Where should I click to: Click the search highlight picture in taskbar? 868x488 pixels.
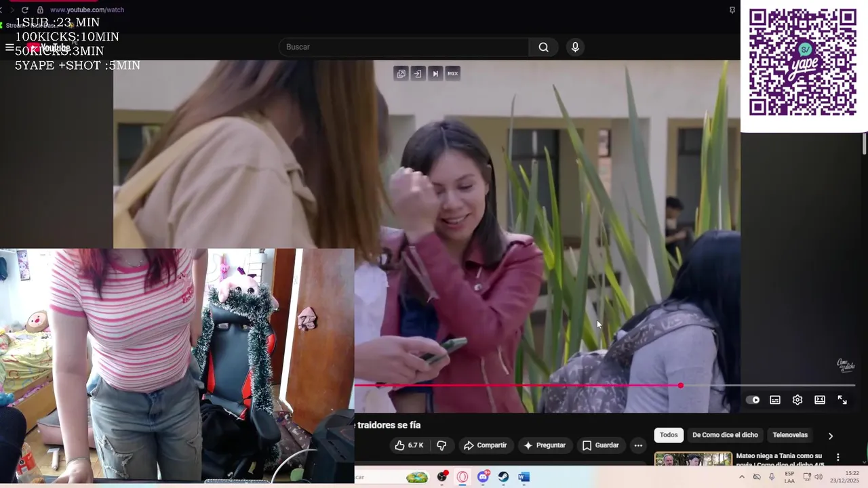click(416, 477)
